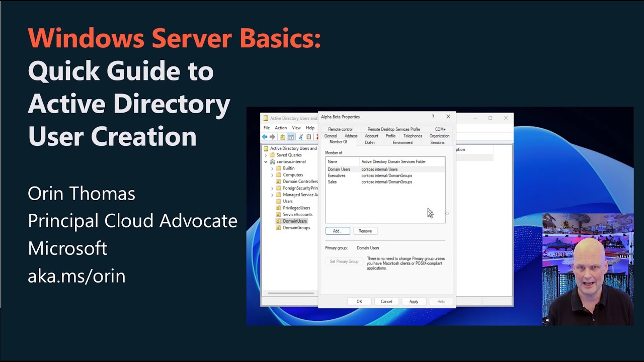Click the Up One Level folder toolbar icon
The width and height of the screenshot is (644, 362).
pyautogui.click(x=283, y=137)
